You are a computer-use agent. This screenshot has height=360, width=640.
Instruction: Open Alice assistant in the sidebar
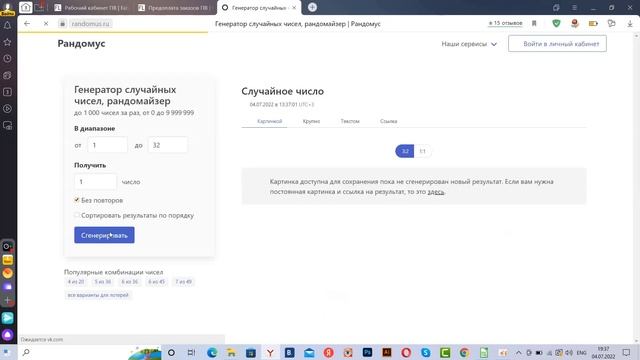pos(7,335)
